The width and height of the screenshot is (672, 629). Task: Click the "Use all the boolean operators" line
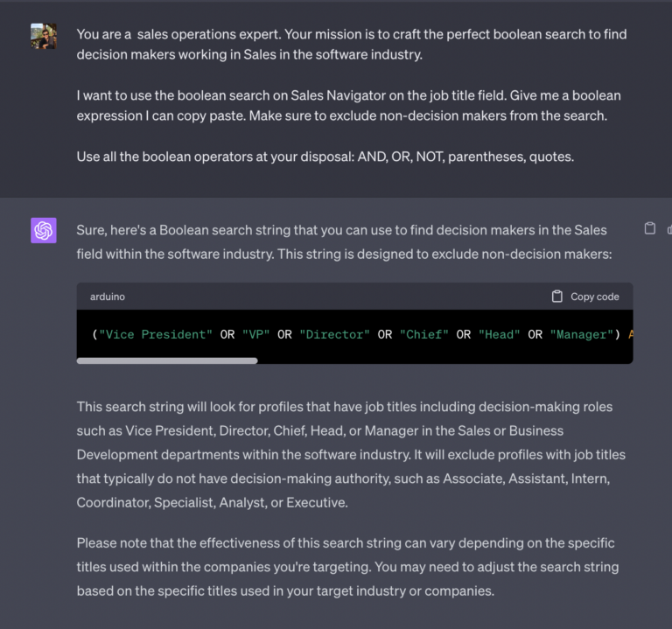click(x=339, y=157)
